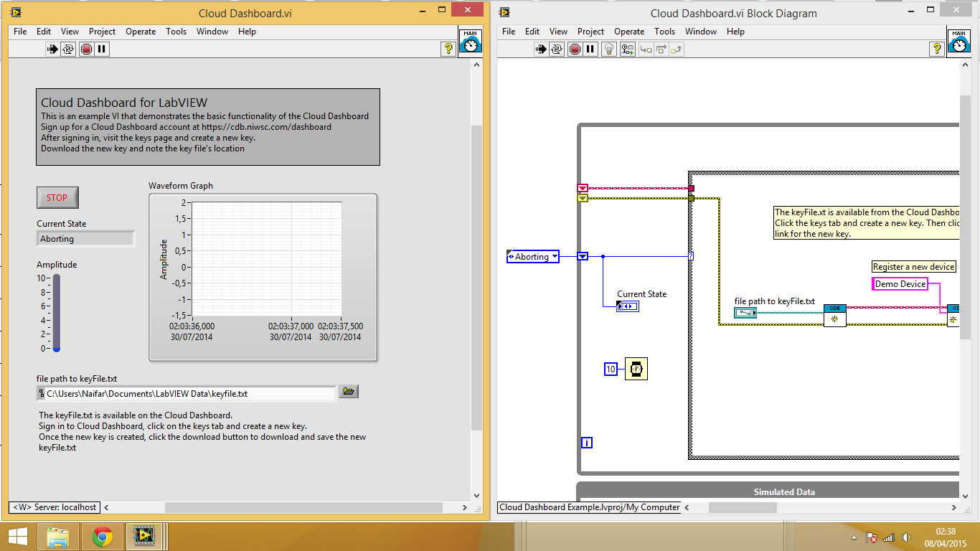Viewport: 980px width, 551px height.
Task: Click the Wait (ms) timer node
Action: pyautogui.click(x=636, y=369)
